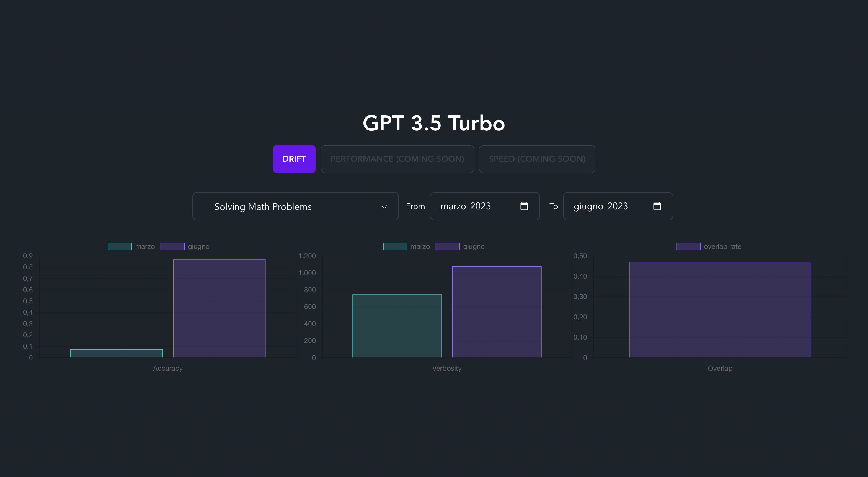Toggle marzo legend in Verbosity chart
The width and height of the screenshot is (868, 477).
[406, 246]
